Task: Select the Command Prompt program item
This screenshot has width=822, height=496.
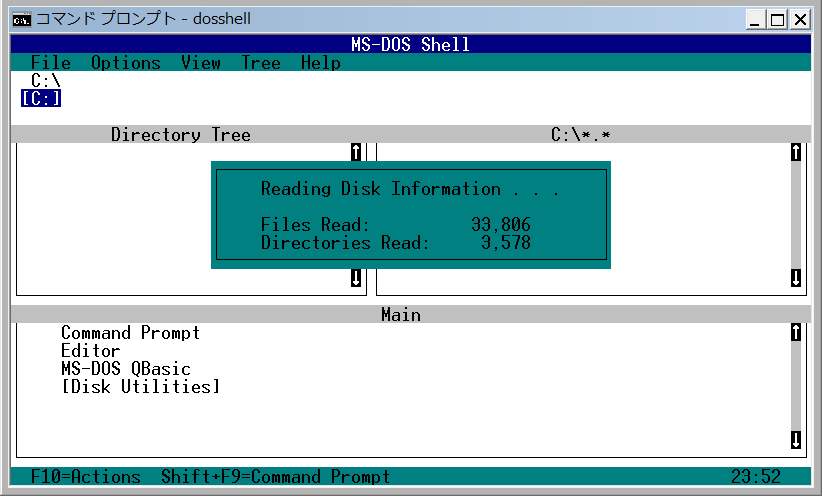Action: (x=131, y=332)
